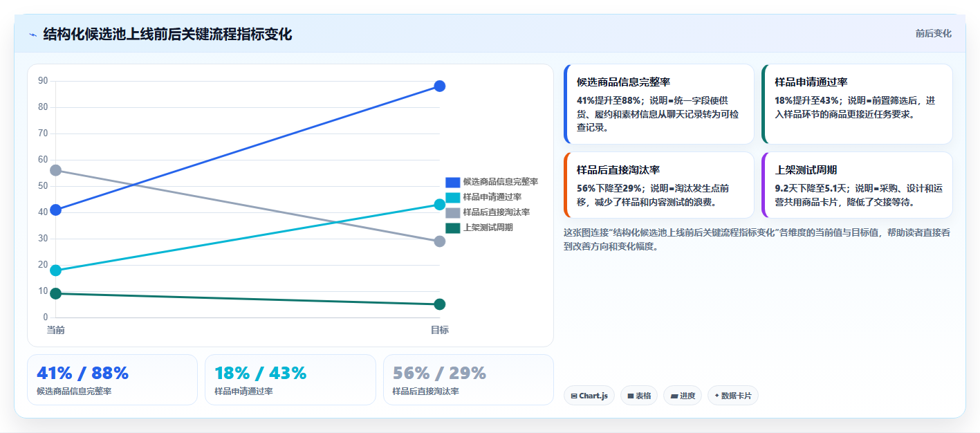
Task: Click text 41%提升至88% in first card
Action: (609, 100)
